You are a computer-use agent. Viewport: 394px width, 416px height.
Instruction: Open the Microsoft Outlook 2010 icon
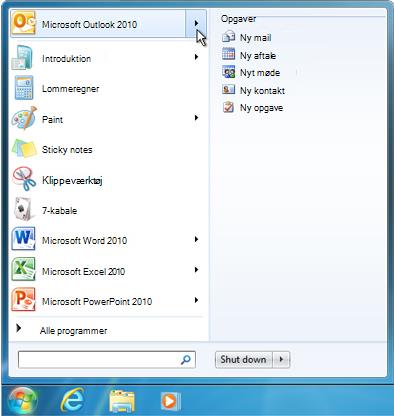[23, 23]
